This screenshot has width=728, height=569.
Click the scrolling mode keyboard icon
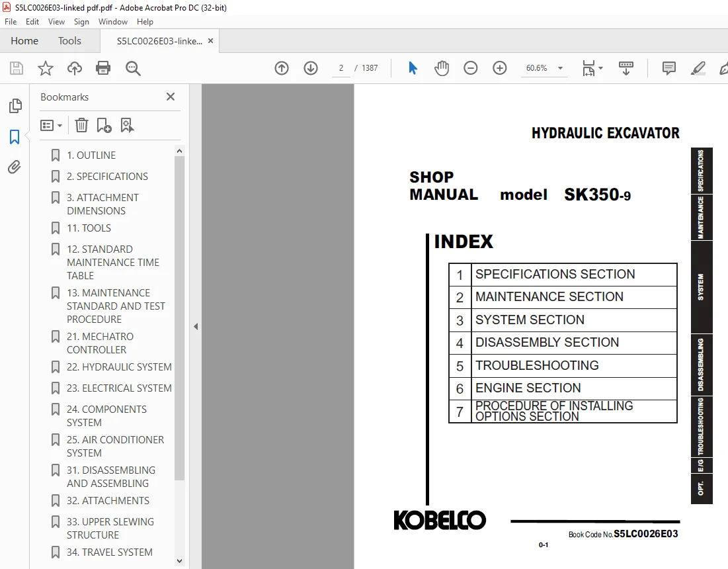626,68
